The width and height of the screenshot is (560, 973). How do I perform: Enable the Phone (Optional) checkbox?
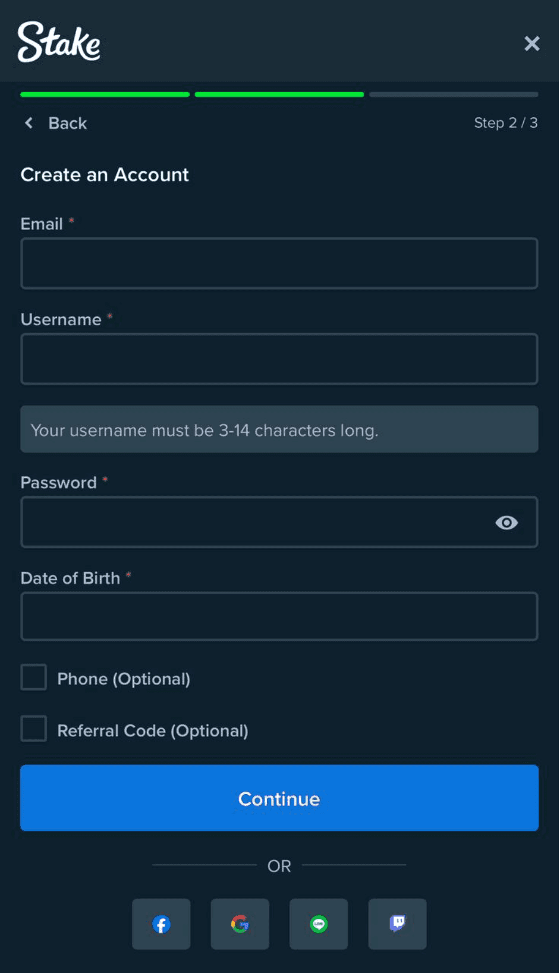click(x=33, y=677)
